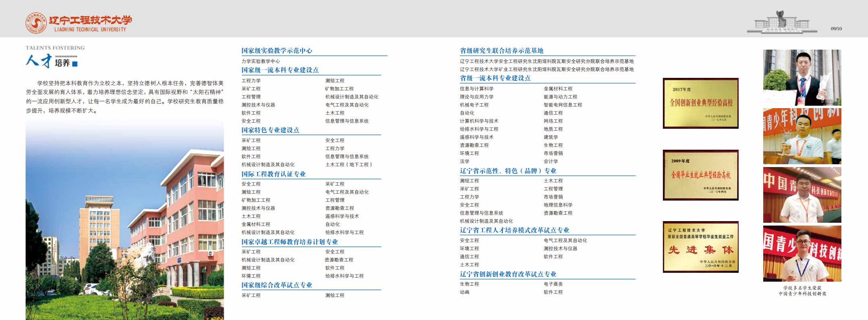Click heading 国家级一流本科专业建设点

(x=280, y=70)
